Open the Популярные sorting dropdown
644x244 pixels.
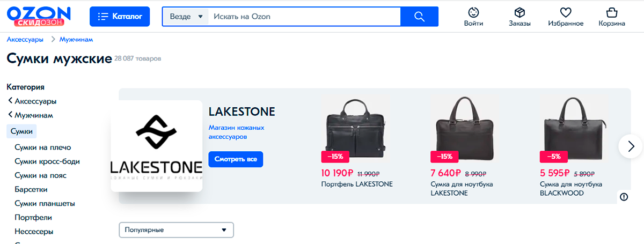176,230
